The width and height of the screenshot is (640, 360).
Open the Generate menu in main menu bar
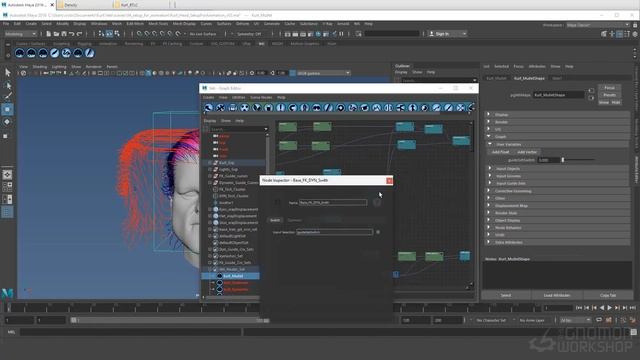272,24
